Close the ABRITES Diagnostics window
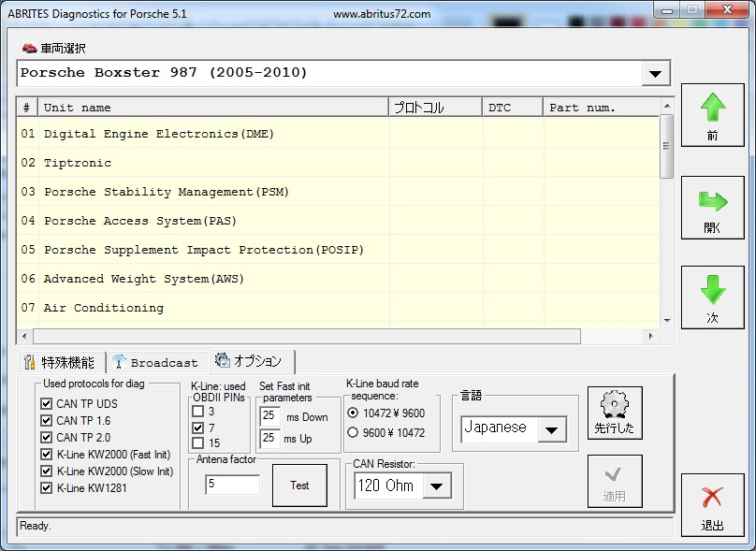The image size is (756, 551). (x=728, y=9)
